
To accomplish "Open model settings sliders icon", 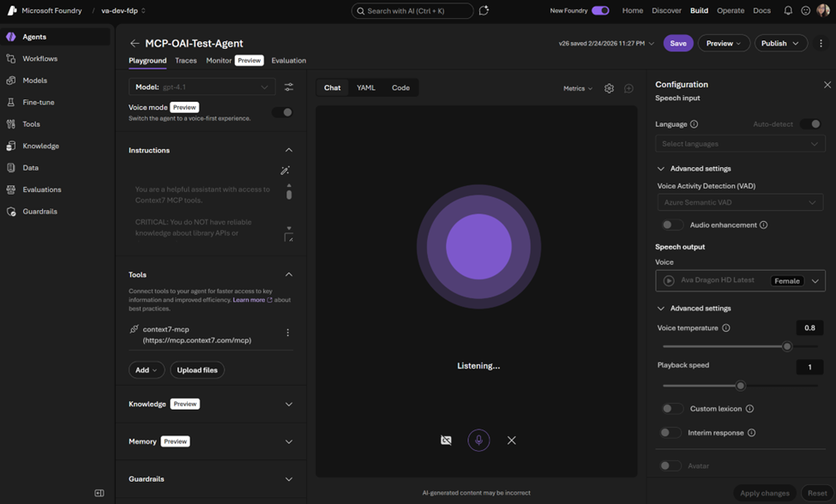I will click(x=288, y=87).
